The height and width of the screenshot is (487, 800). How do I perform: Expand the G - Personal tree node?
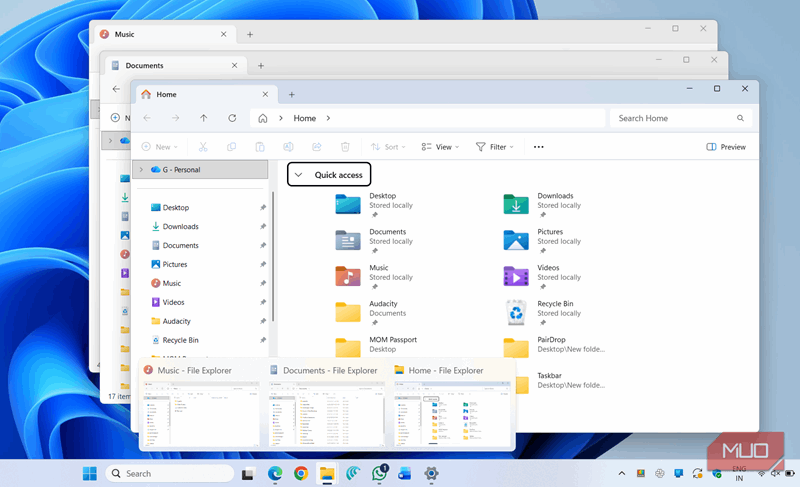coord(141,170)
